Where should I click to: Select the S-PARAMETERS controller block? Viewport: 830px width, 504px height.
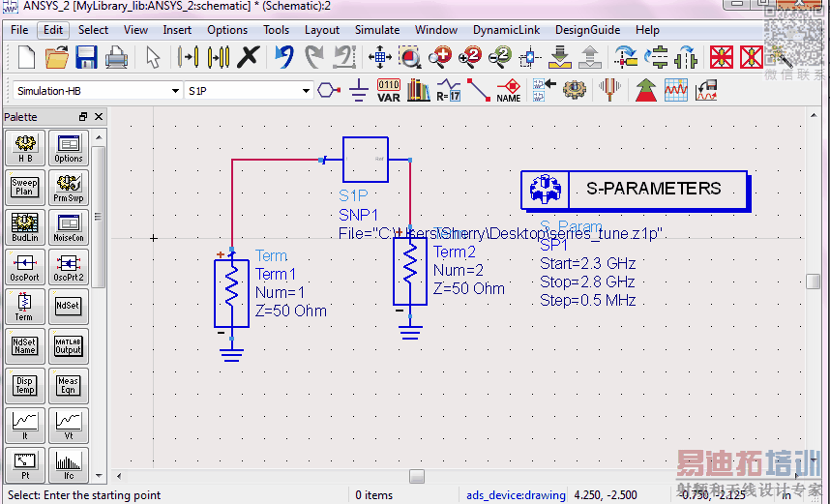(635, 191)
